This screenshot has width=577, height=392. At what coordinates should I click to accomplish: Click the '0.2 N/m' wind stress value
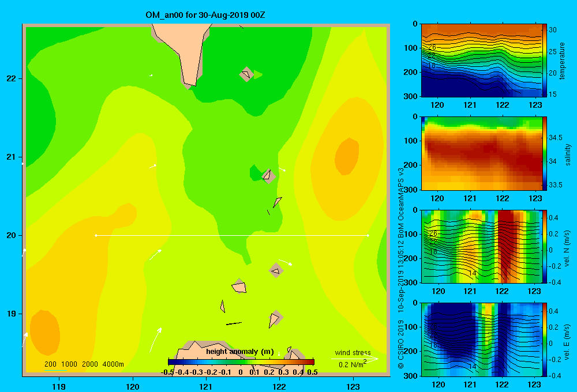352,364
